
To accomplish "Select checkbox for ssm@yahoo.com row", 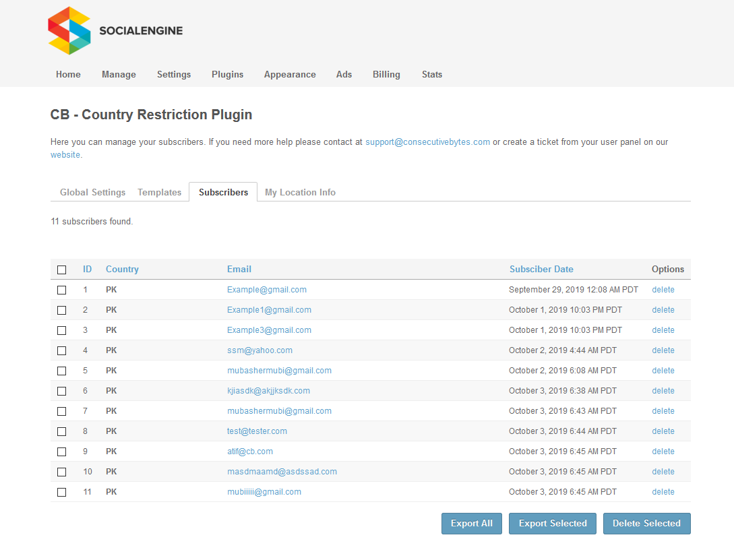I will (62, 350).
